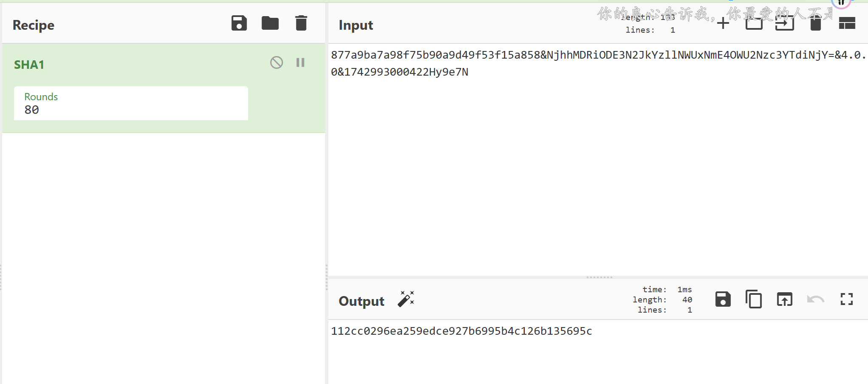Viewport: 868px width, 384px height.
Task: Click inside the Input text area
Action: 595,170
